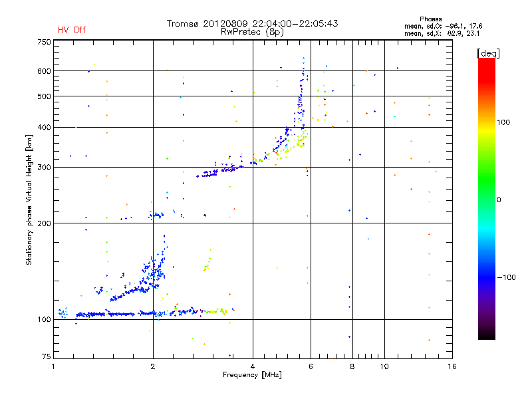Click the y-axis label '500'
Viewport: 532px width, 399px height.
click(44, 96)
